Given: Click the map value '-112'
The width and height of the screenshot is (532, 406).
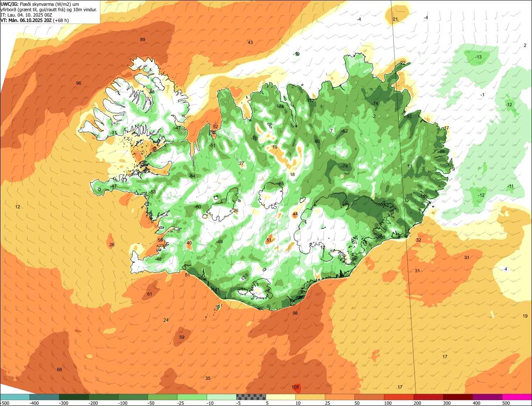Looking at the screenshot, I should 310,100.
